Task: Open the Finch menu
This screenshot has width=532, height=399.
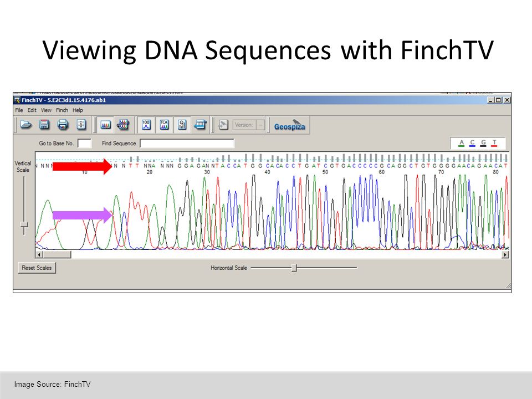Action: pyautogui.click(x=62, y=110)
